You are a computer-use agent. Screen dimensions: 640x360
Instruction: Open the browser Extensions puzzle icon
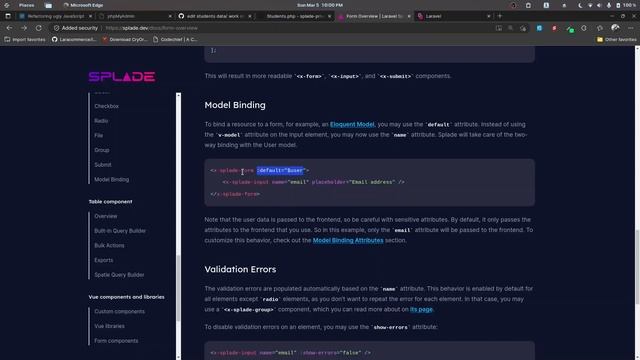pyautogui.click(x=584, y=28)
